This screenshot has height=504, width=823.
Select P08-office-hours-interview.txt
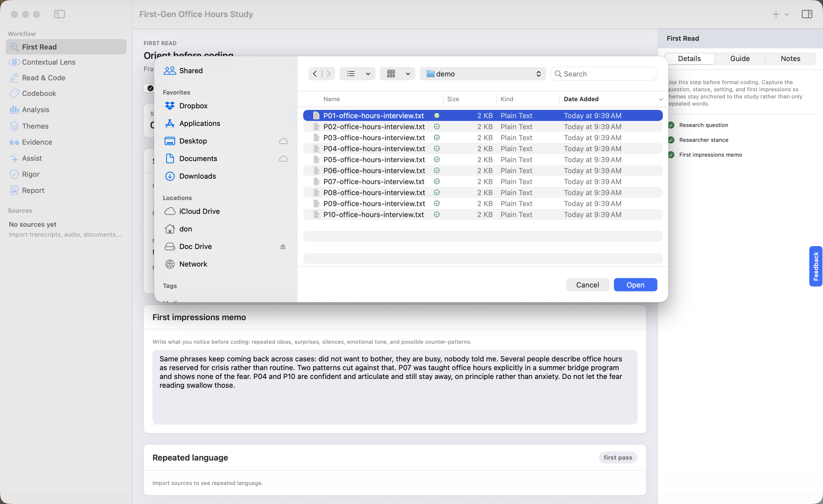pos(483,192)
